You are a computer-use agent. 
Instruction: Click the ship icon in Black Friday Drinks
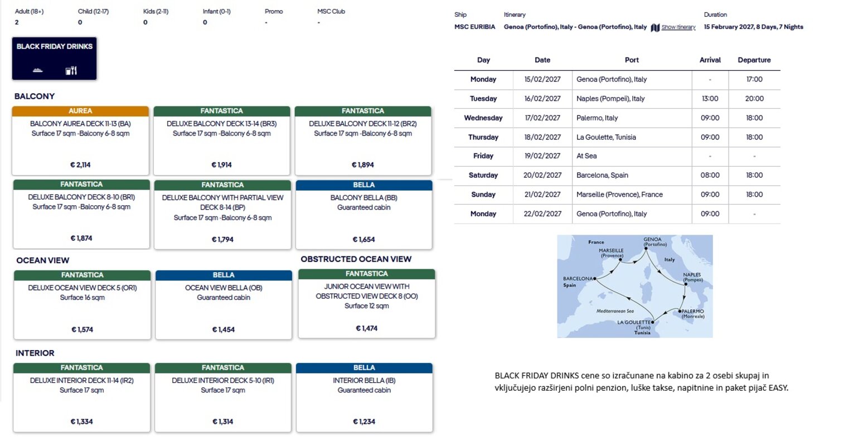[38, 71]
